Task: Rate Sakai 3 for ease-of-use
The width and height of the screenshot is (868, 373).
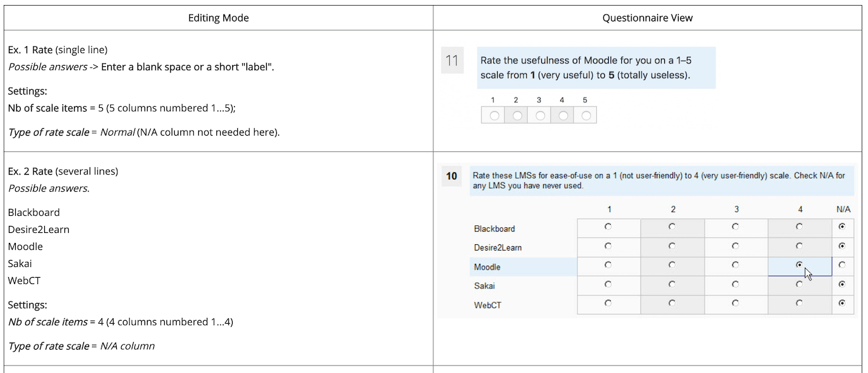Action: 736,285
